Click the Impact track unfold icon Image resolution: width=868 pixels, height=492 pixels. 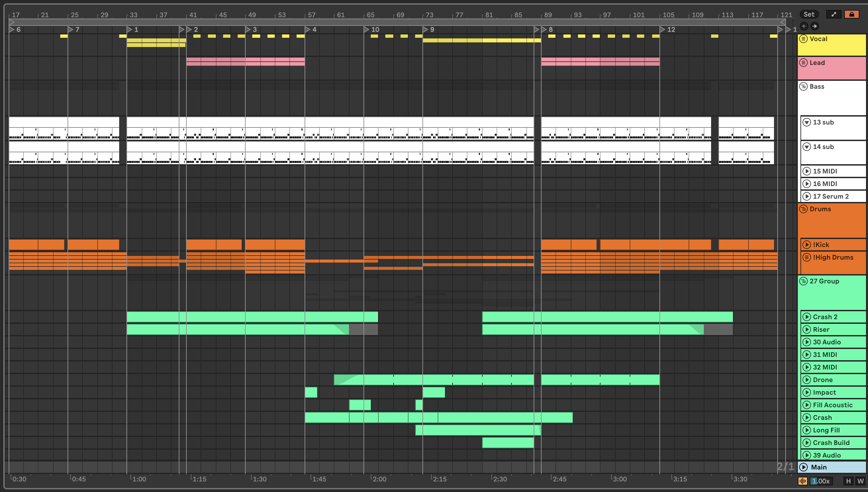coord(806,392)
